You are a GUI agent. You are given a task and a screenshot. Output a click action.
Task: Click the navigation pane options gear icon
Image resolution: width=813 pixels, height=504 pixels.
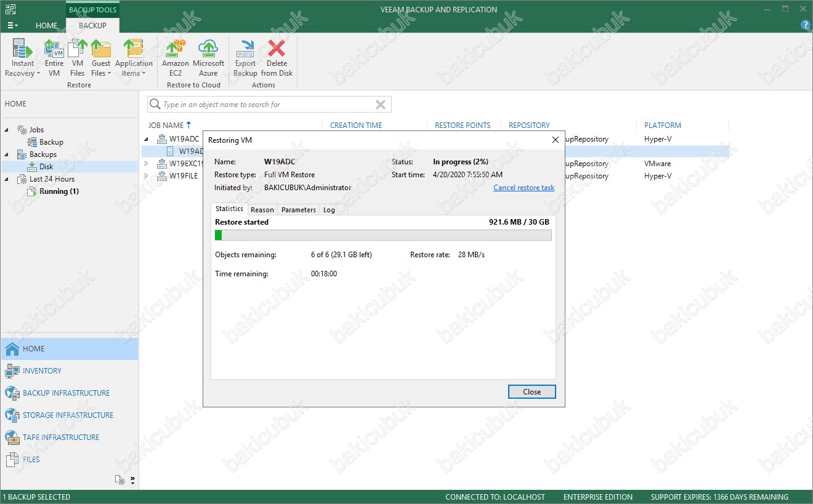[121, 480]
